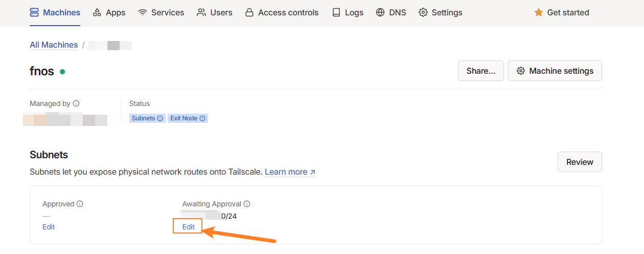Click info icon on Exit Node badge

click(x=202, y=118)
